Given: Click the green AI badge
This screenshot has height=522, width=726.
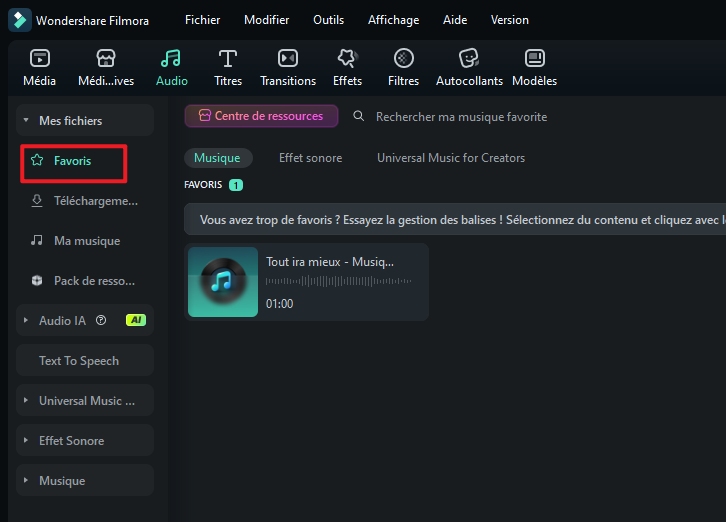Looking at the screenshot, I should [x=136, y=320].
